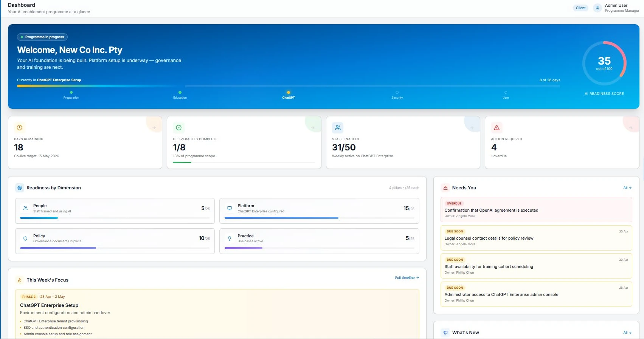Click 'Admin console setup and role assignment' bullet

coord(57,334)
